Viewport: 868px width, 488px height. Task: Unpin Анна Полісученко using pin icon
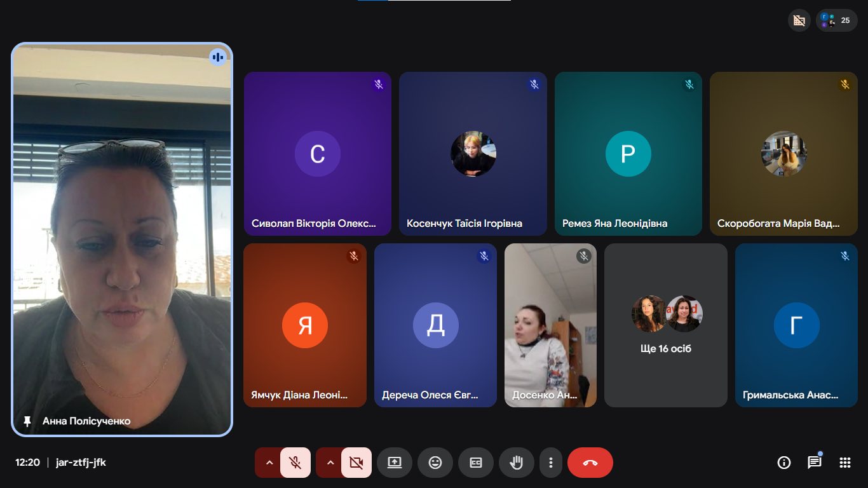(27, 421)
